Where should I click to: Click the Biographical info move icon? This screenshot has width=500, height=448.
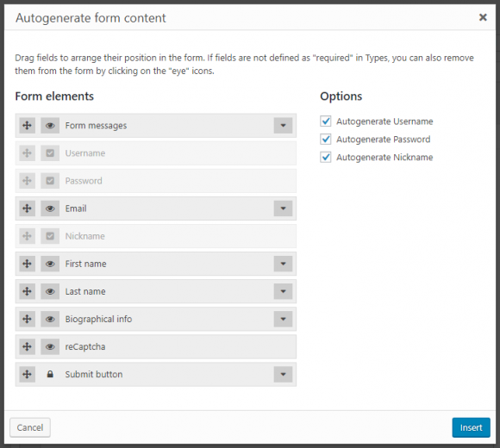click(27, 319)
